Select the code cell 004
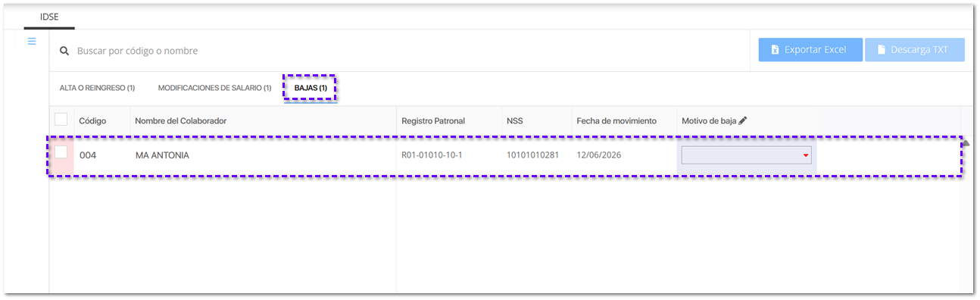This screenshot has width=980, height=300. point(88,155)
